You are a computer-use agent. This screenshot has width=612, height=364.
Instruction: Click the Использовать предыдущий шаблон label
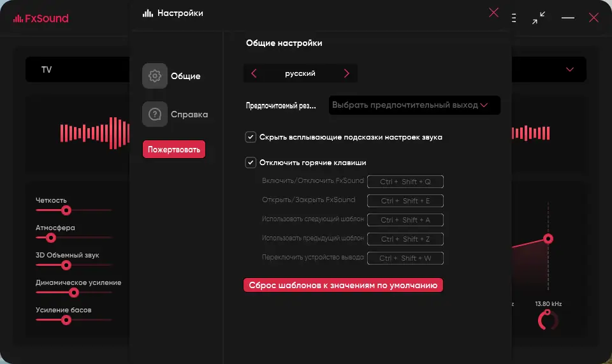click(x=312, y=238)
